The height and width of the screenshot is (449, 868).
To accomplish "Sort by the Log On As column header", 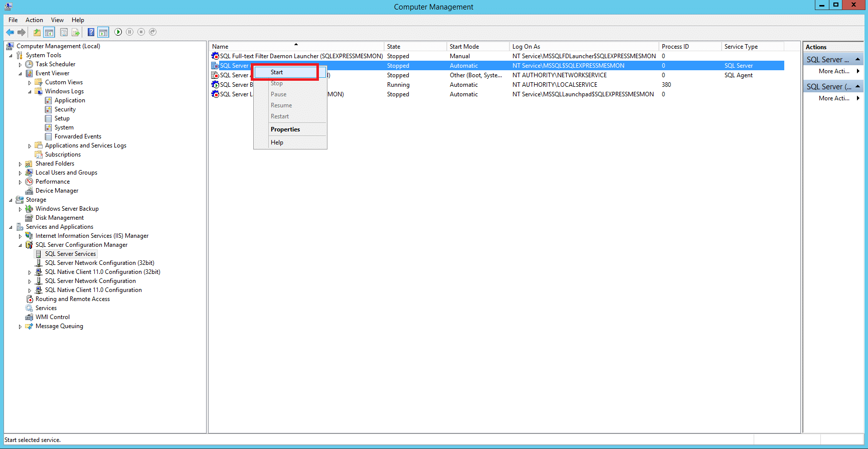I will click(584, 47).
